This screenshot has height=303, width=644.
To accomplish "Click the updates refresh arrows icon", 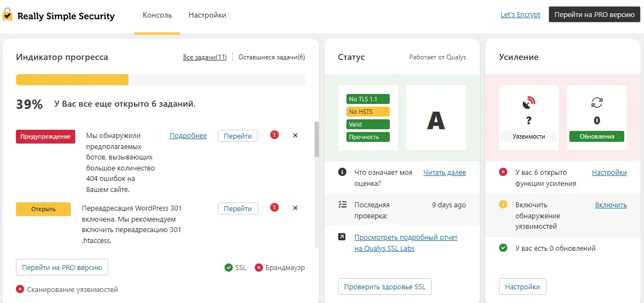I will pyautogui.click(x=597, y=102).
